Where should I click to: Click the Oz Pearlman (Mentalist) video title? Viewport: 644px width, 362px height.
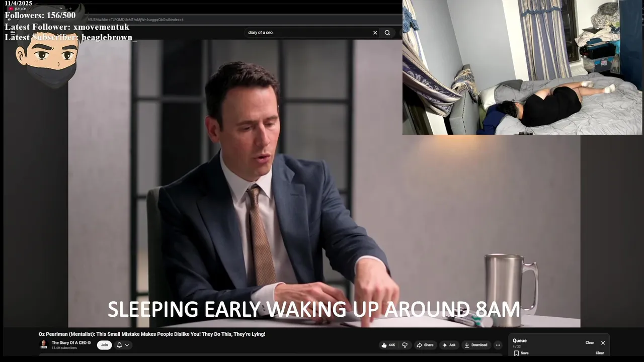152,334
